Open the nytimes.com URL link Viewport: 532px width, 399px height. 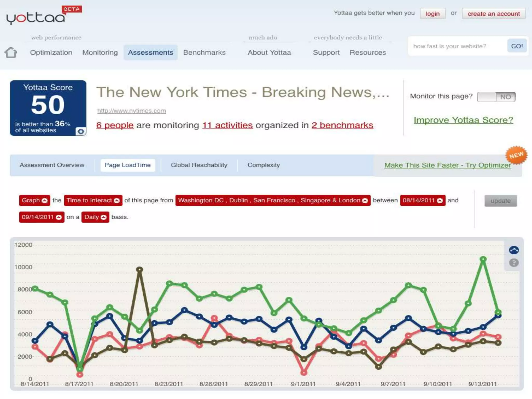click(131, 111)
